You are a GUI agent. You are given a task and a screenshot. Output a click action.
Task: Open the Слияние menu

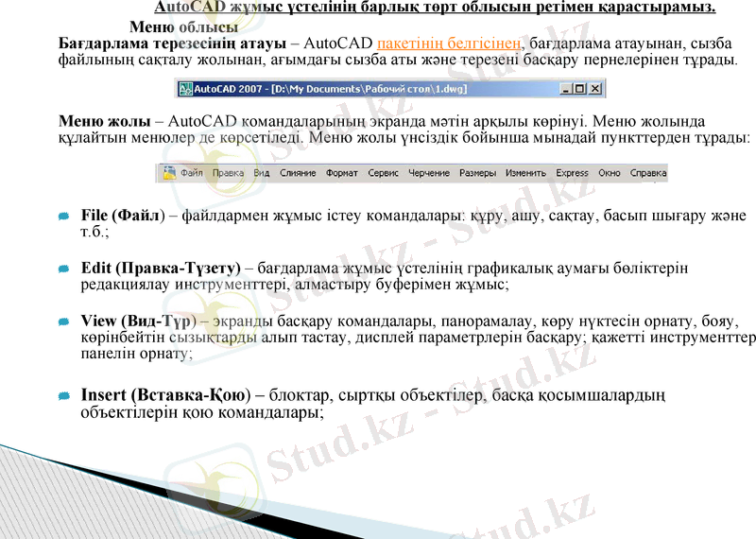(x=298, y=173)
